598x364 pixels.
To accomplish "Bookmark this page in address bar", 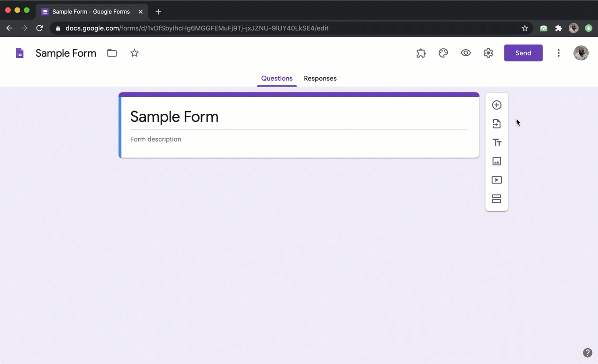I will pos(525,28).
